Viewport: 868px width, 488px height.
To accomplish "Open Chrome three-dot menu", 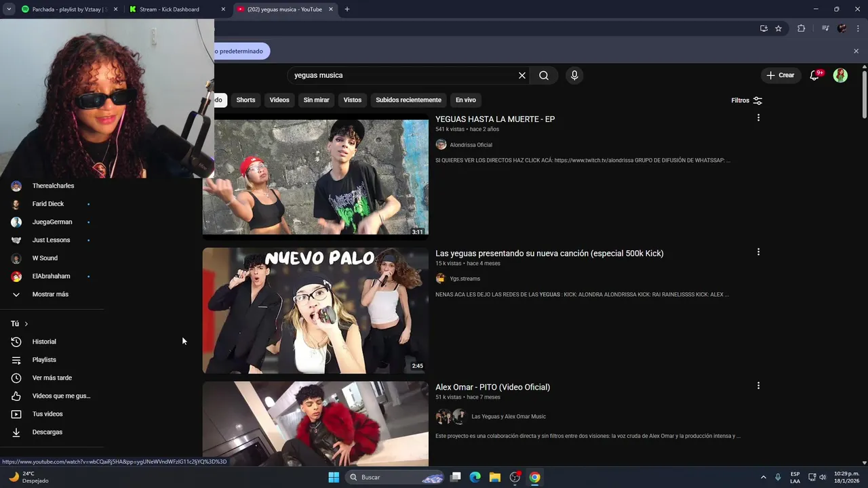I will (858, 28).
